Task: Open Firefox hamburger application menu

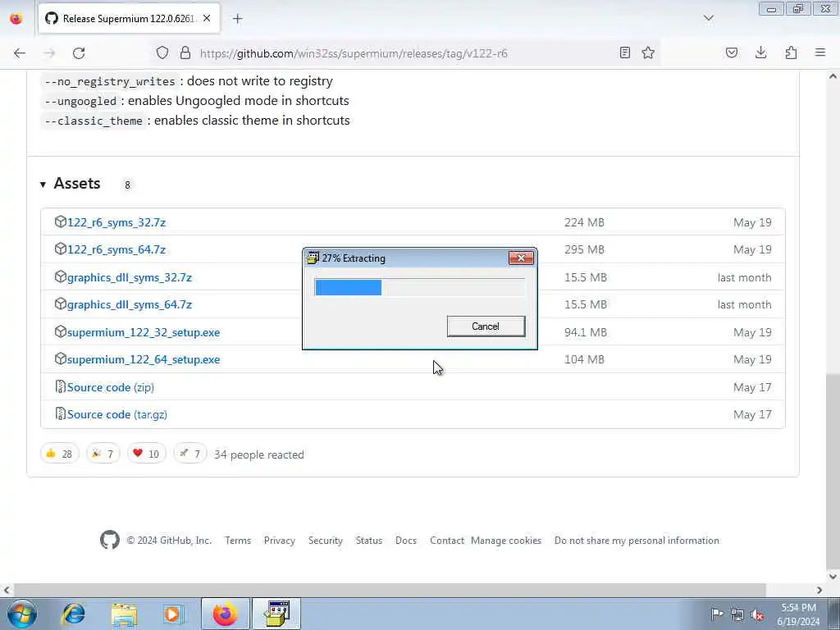Action: tap(820, 52)
